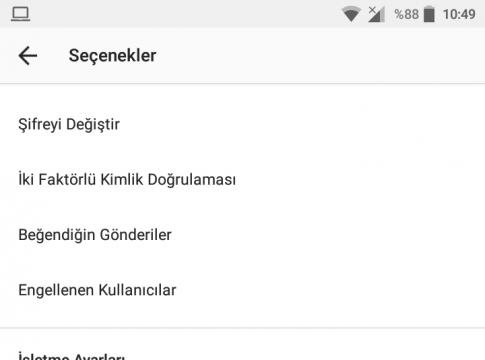The width and height of the screenshot is (485, 360).
Task: Click the laptop icon in status bar
Action: (21, 14)
